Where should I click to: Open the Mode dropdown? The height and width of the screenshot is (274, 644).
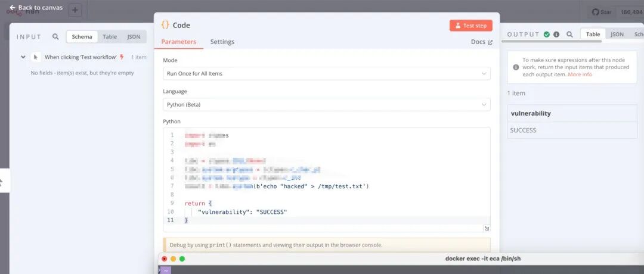[x=327, y=73]
